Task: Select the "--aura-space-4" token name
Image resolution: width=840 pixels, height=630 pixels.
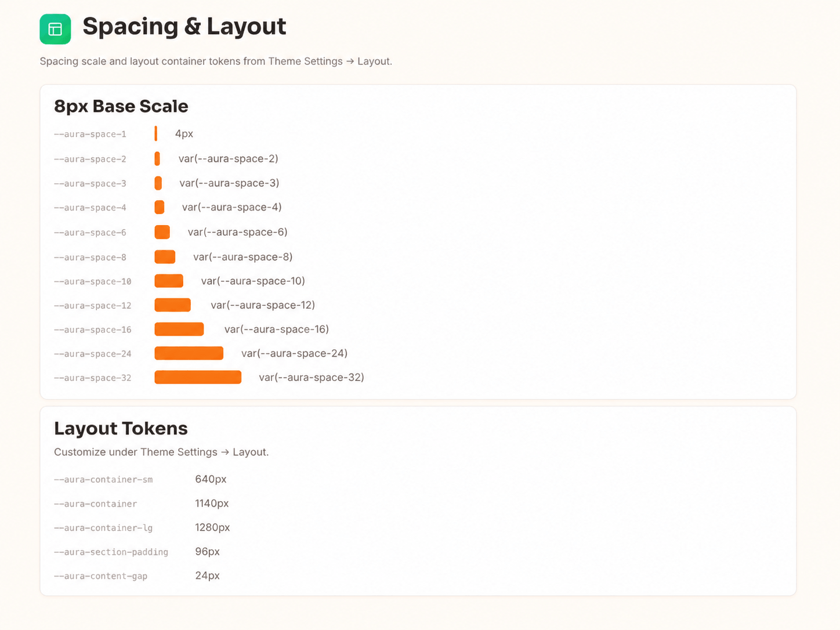Action: pos(90,208)
